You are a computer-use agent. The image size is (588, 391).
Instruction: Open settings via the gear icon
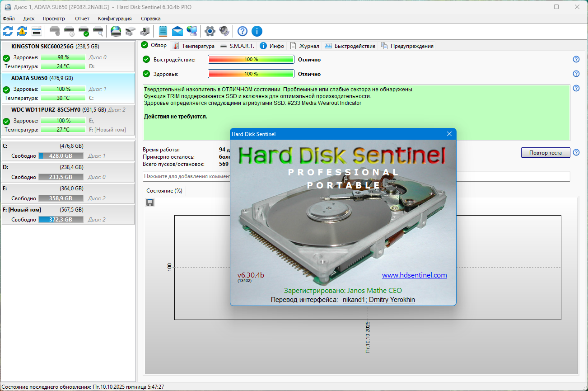pos(210,31)
